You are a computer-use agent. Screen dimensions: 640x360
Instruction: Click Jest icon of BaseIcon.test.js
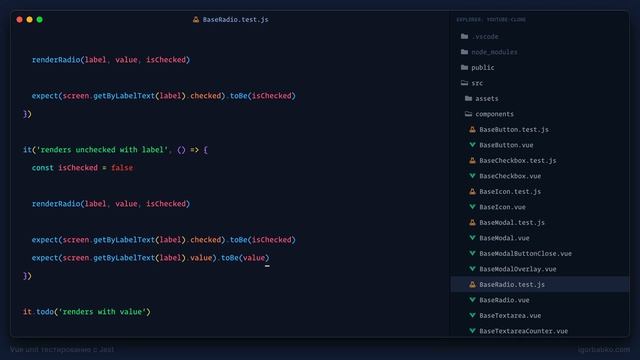coord(472,191)
